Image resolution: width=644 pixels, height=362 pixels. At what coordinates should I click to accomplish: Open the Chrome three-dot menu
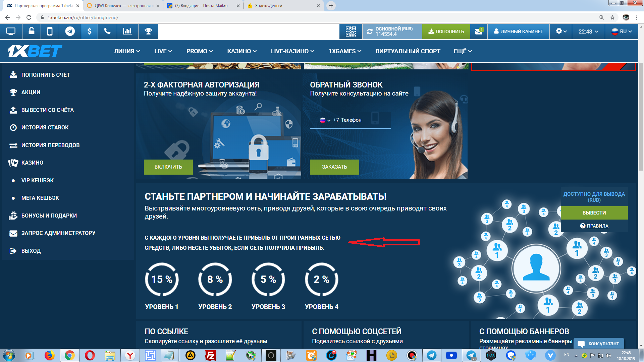tap(637, 17)
